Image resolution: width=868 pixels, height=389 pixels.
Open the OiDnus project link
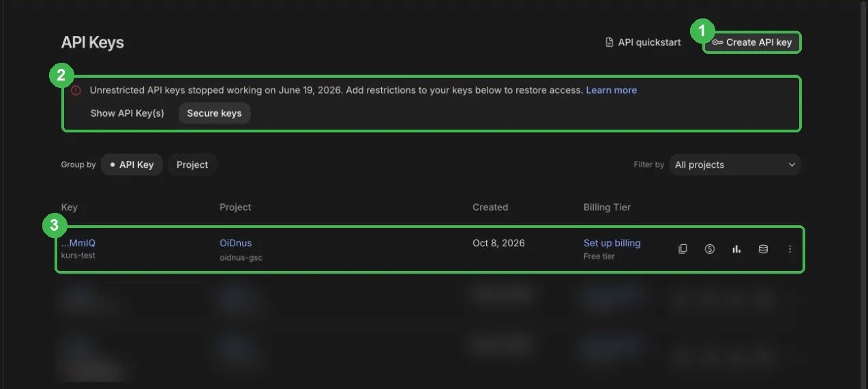tap(235, 243)
